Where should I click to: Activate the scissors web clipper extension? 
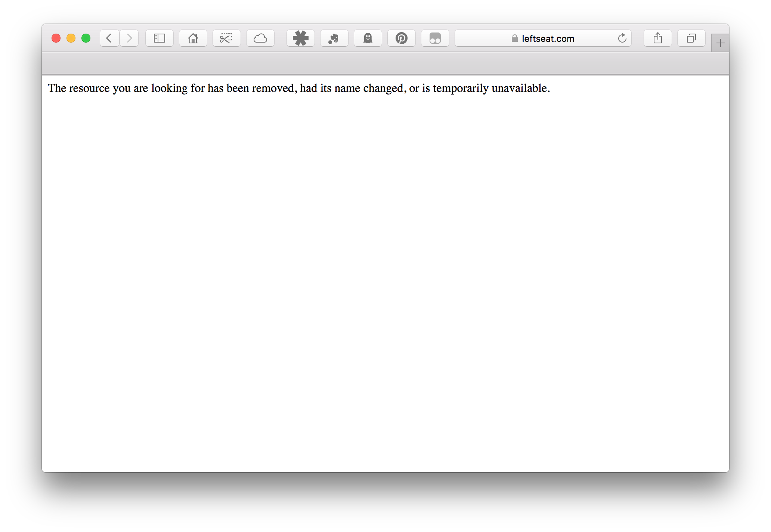click(227, 38)
